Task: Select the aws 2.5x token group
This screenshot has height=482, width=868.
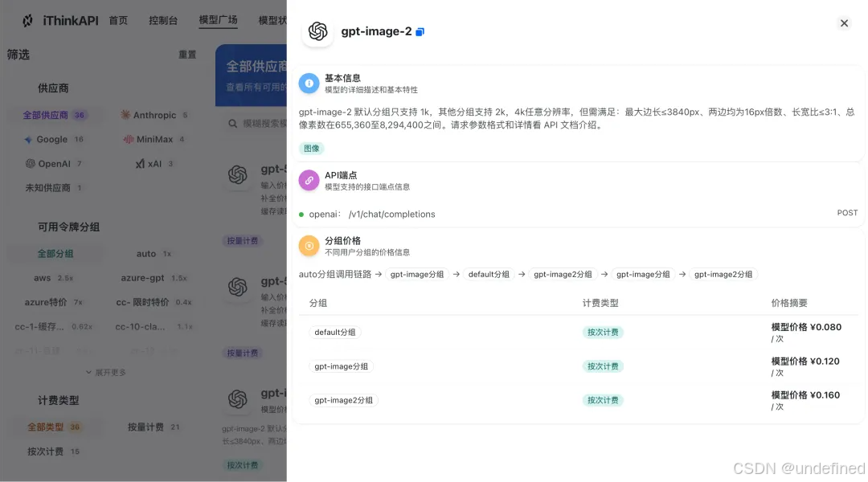Action: 53,278
